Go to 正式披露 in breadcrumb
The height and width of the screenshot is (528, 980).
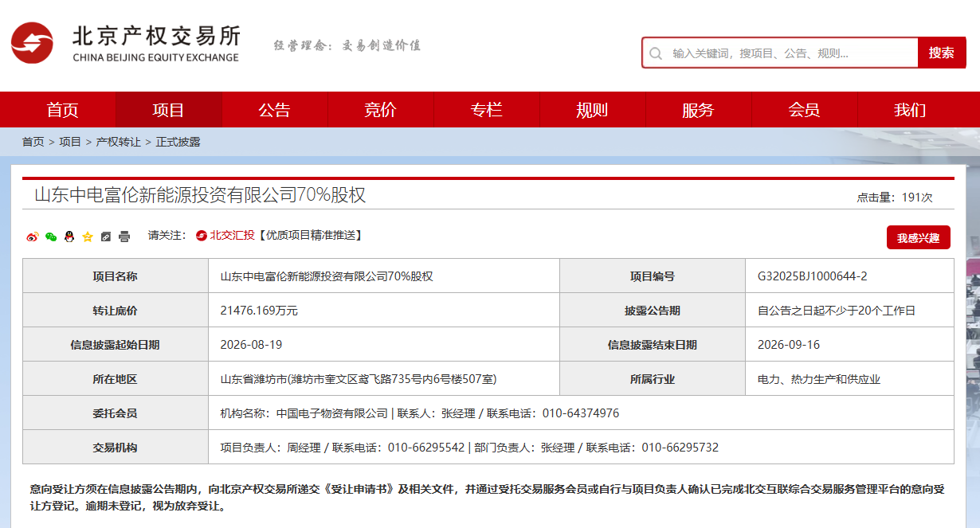178,142
